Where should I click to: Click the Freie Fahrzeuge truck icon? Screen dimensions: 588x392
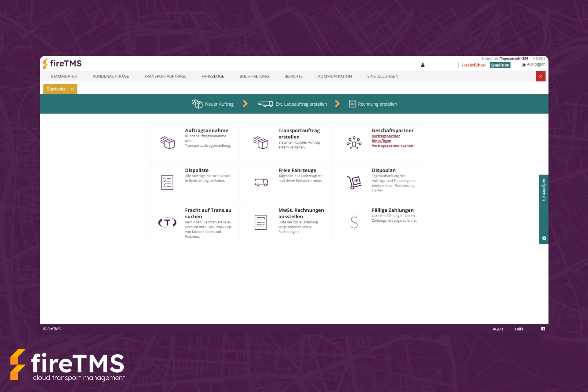tap(261, 183)
